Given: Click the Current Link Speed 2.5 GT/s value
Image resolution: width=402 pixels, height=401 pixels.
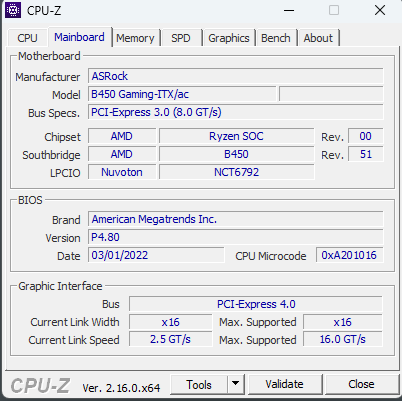Looking at the screenshot, I should pos(170,340).
